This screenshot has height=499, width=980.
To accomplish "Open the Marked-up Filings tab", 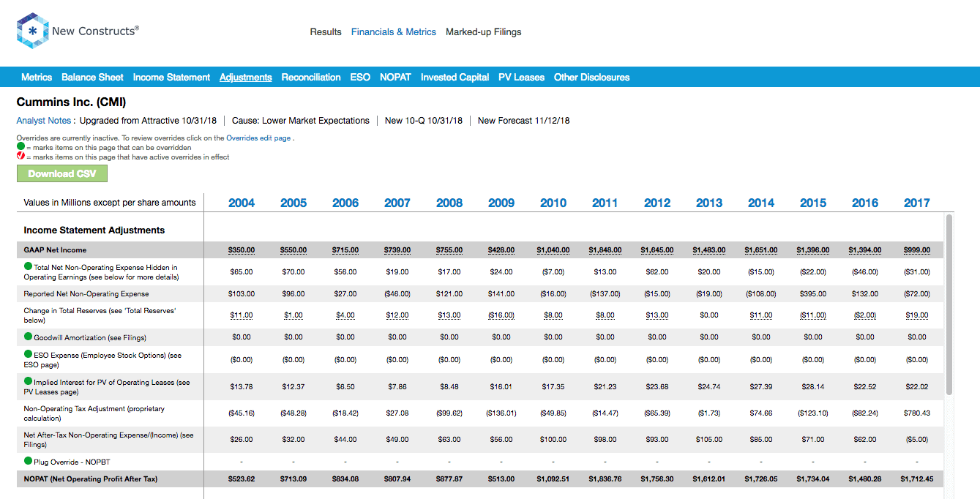I will pyautogui.click(x=484, y=32).
